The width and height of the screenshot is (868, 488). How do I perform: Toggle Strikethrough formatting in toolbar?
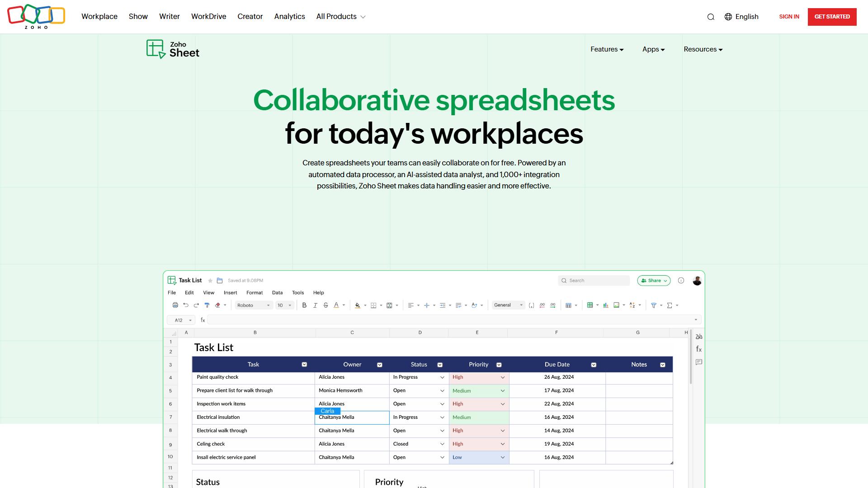325,305
